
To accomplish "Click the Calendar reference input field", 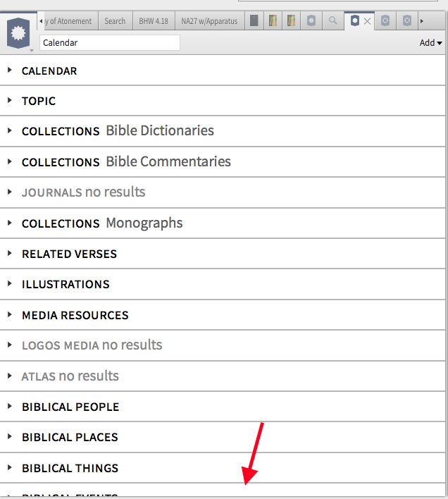I will (109, 43).
